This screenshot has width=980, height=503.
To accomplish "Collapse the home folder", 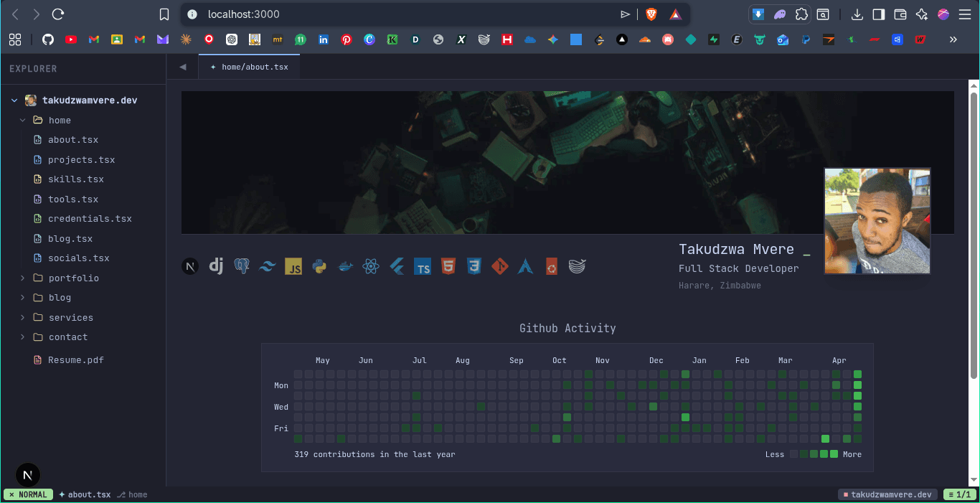I will [x=23, y=120].
